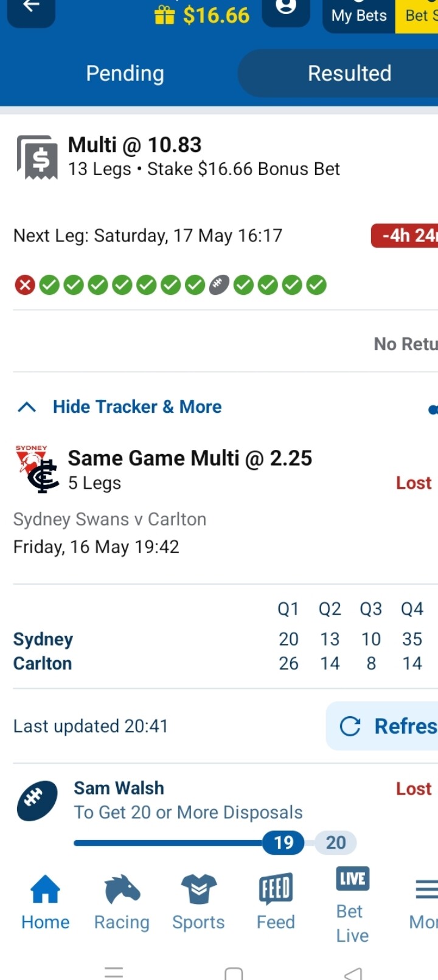Tap the 19 disposals progress marker
The width and height of the screenshot is (438, 980).
(x=283, y=843)
